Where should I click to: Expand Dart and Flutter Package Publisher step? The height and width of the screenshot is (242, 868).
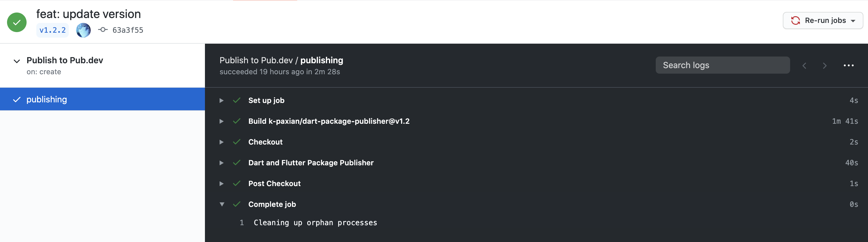pyautogui.click(x=221, y=163)
